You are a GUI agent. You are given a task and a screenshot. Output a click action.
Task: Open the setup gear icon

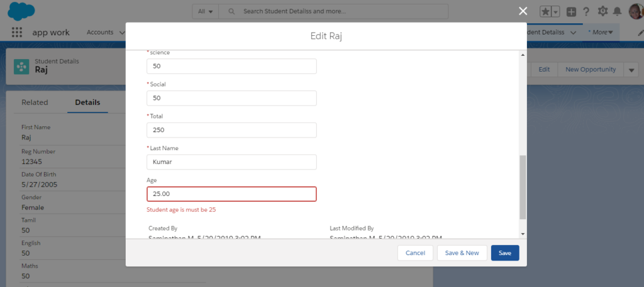pos(602,11)
